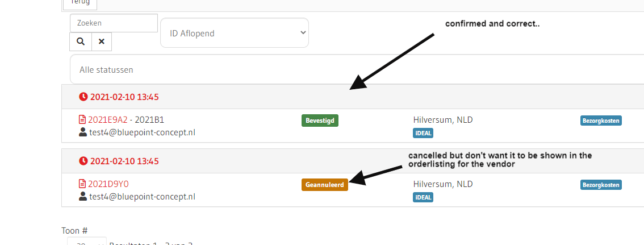This screenshot has height=245, width=644.
Task: Click the clock icon in second order header
Action: [x=84, y=161]
